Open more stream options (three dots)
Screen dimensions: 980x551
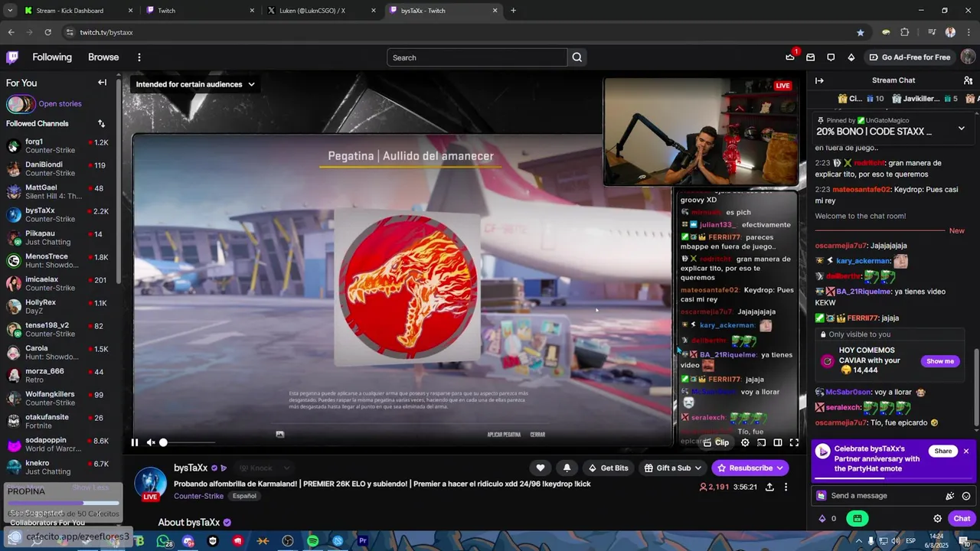(x=786, y=487)
